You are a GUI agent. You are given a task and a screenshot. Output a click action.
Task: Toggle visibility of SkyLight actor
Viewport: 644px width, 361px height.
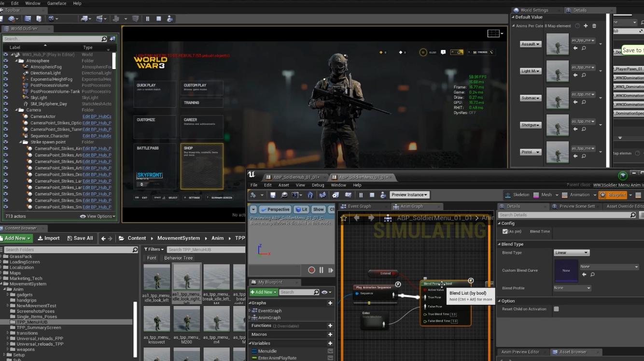[5, 98]
